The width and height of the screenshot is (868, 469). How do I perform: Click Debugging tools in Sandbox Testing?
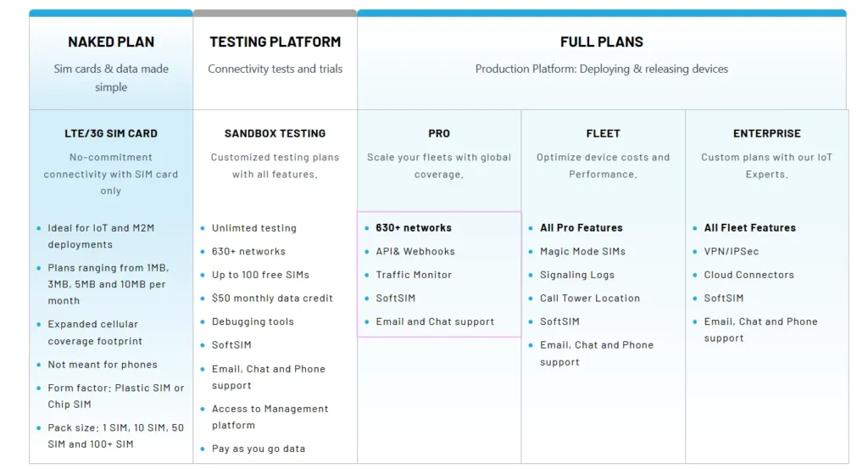253,322
